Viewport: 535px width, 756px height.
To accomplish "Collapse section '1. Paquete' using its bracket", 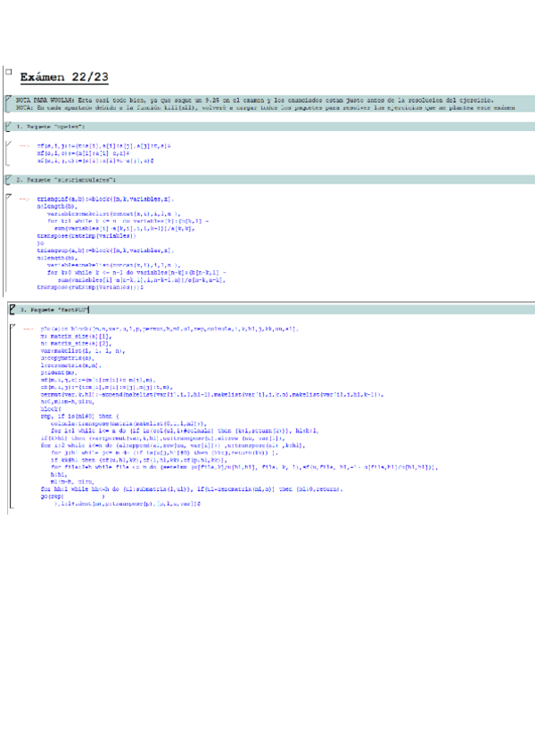I will coord(7,127).
